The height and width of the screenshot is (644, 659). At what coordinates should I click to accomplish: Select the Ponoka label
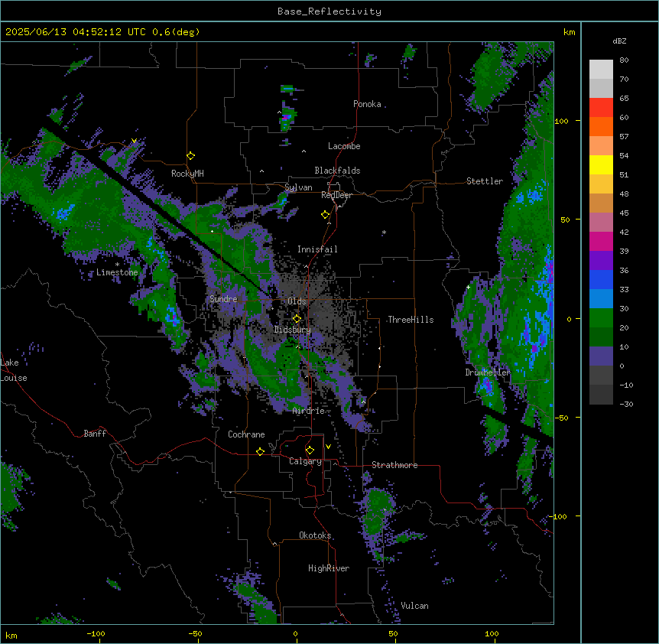pos(367,104)
